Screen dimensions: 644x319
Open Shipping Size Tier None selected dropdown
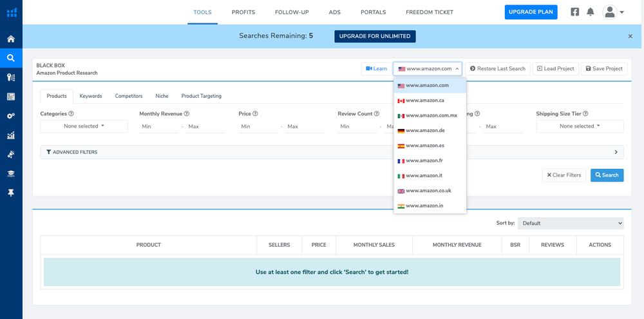[580, 126]
